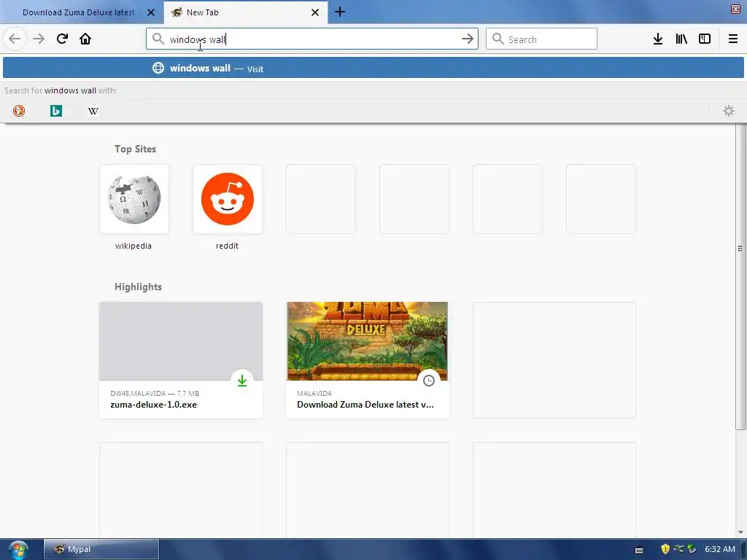
Task: Toggle the sidebar view icon
Action: point(705,39)
